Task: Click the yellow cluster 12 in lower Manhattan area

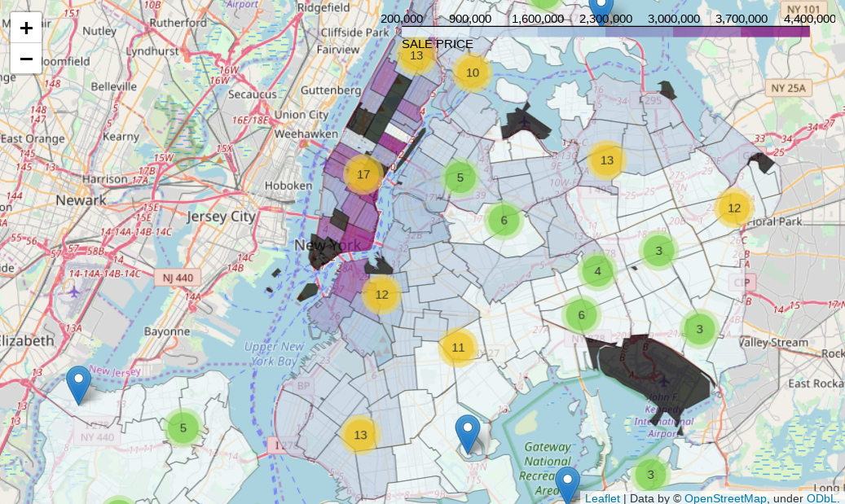Action: (382, 295)
